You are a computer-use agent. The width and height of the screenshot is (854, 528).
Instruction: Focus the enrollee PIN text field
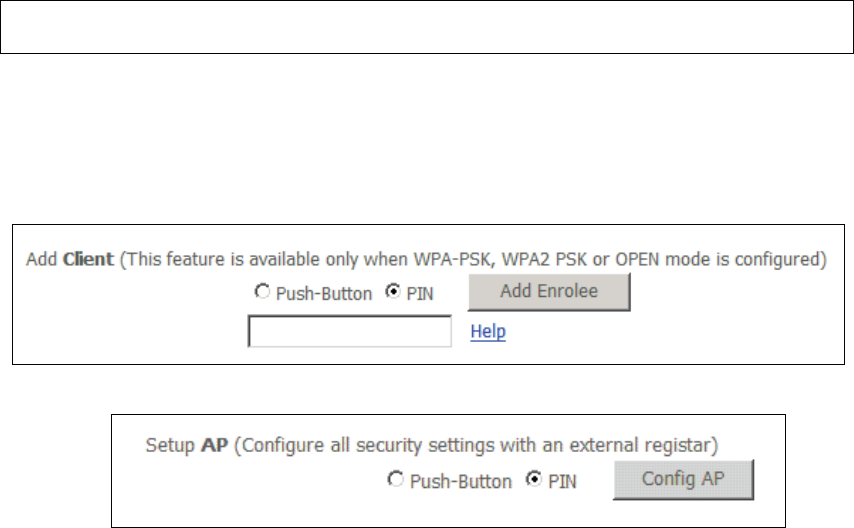point(350,331)
